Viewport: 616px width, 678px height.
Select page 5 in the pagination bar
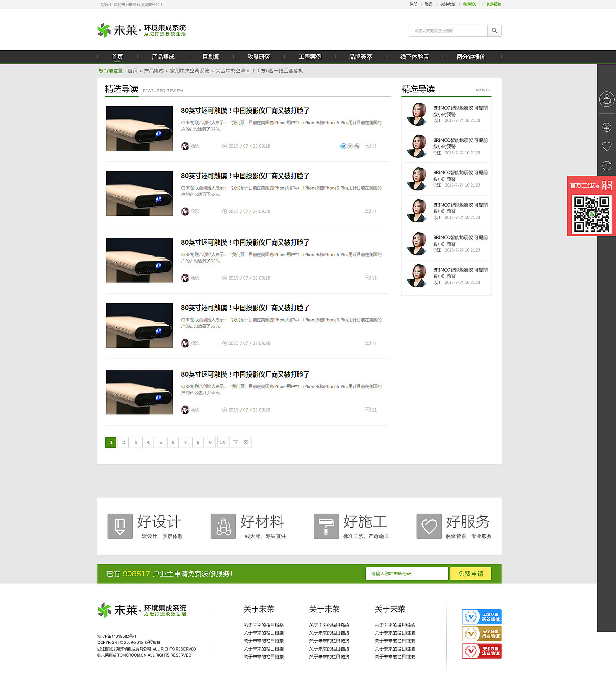pos(160,442)
